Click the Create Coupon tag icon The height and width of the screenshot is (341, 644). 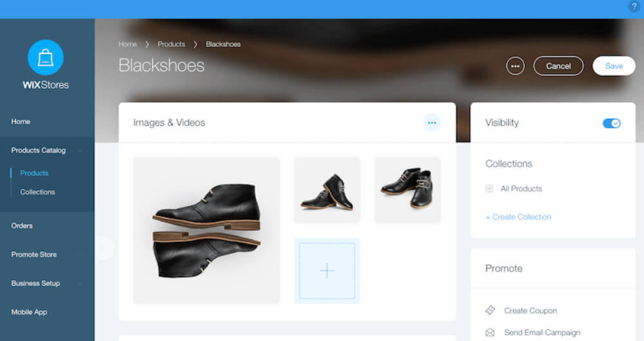click(x=491, y=310)
